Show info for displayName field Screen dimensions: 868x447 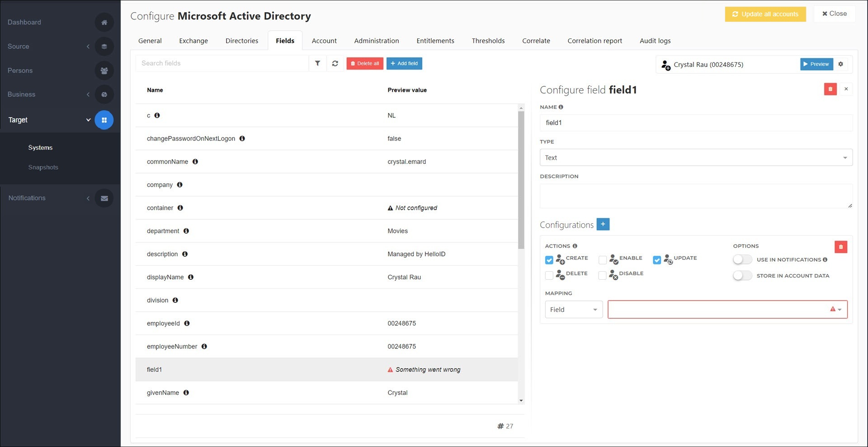click(x=190, y=277)
